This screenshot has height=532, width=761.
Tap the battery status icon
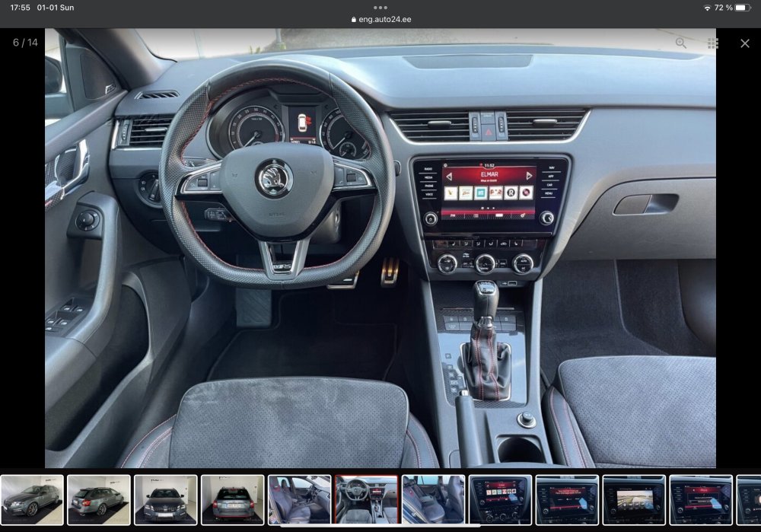[x=743, y=8]
